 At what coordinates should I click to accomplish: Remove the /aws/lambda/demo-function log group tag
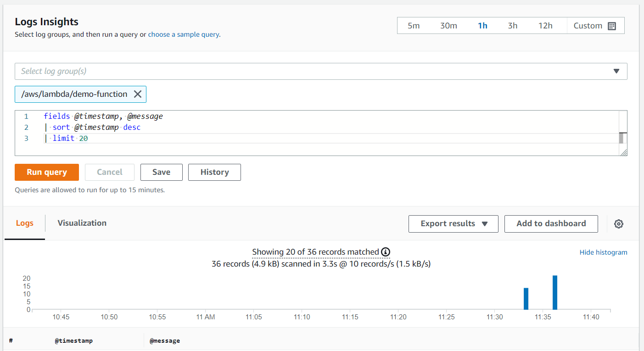point(137,94)
